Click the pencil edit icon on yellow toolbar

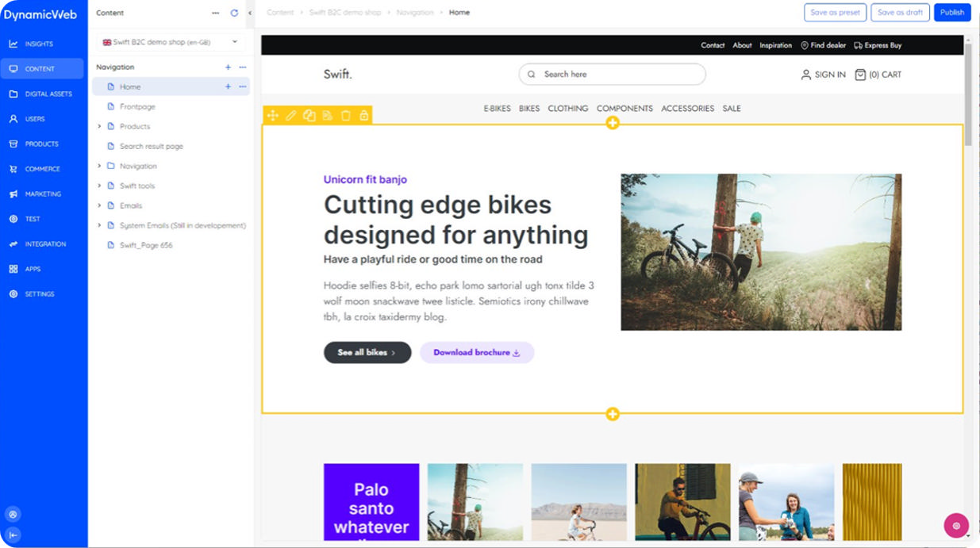coord(291,116)
